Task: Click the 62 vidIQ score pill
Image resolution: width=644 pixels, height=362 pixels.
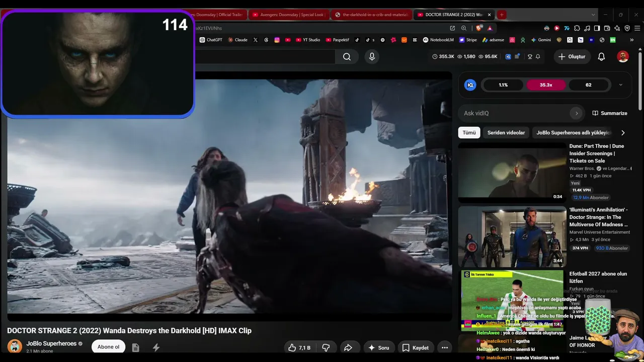Action: (588, 85)
